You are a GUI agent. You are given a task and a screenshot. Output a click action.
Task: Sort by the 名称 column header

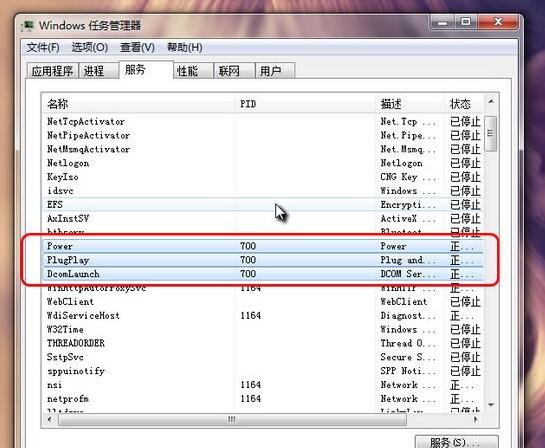(x=139, y=104)
